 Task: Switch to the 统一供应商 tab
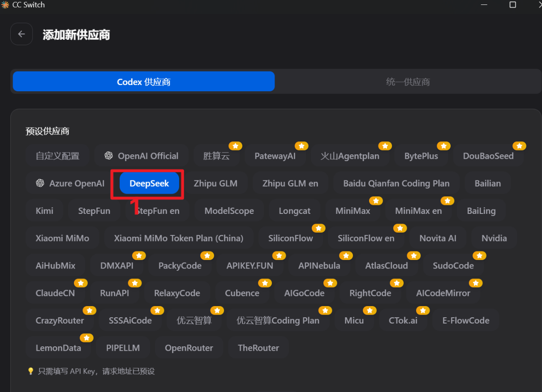[408, 81]
